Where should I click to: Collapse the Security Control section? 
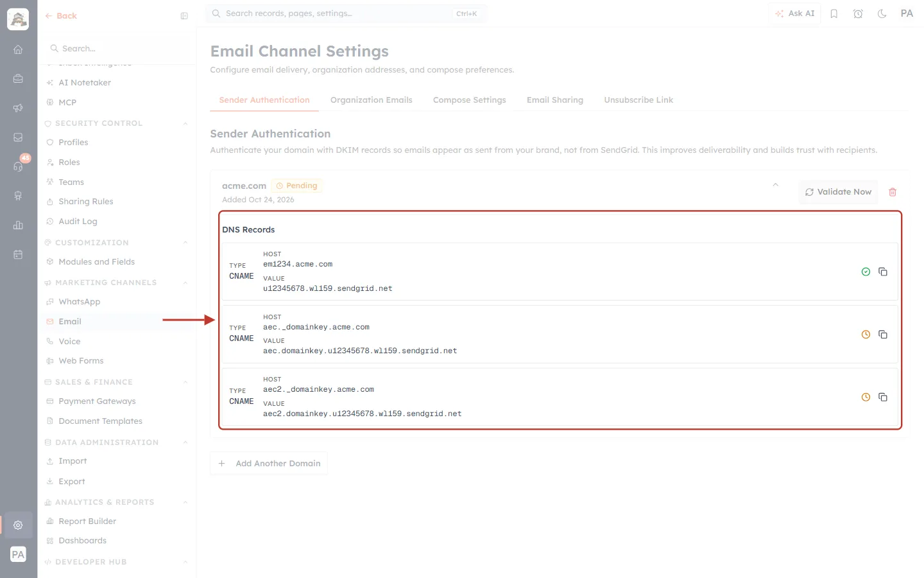(x=185, y=123)
